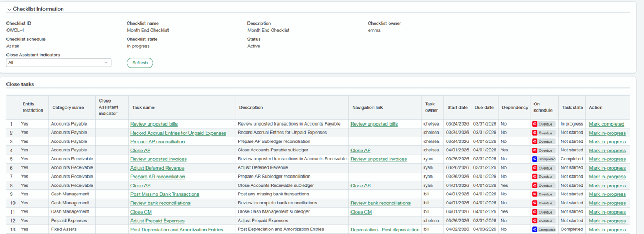Viewport: 644px width, 234px height.
Task: Click the Start date column header
Action: click(457, 107)
